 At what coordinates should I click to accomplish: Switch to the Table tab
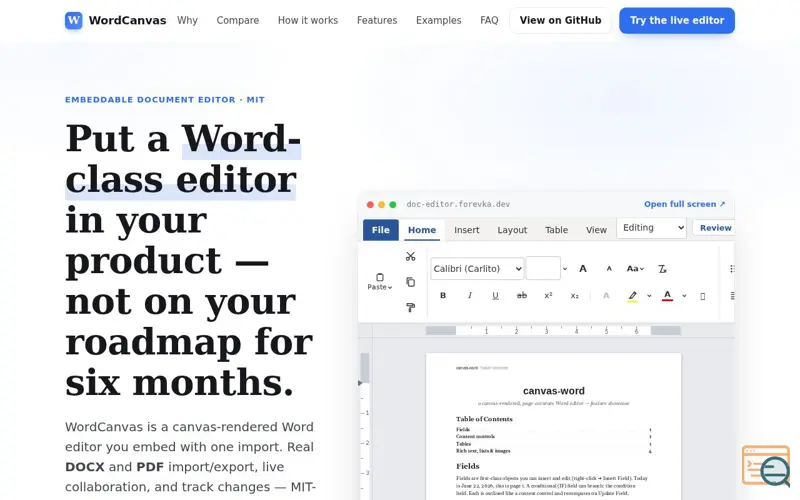[556, 230]
